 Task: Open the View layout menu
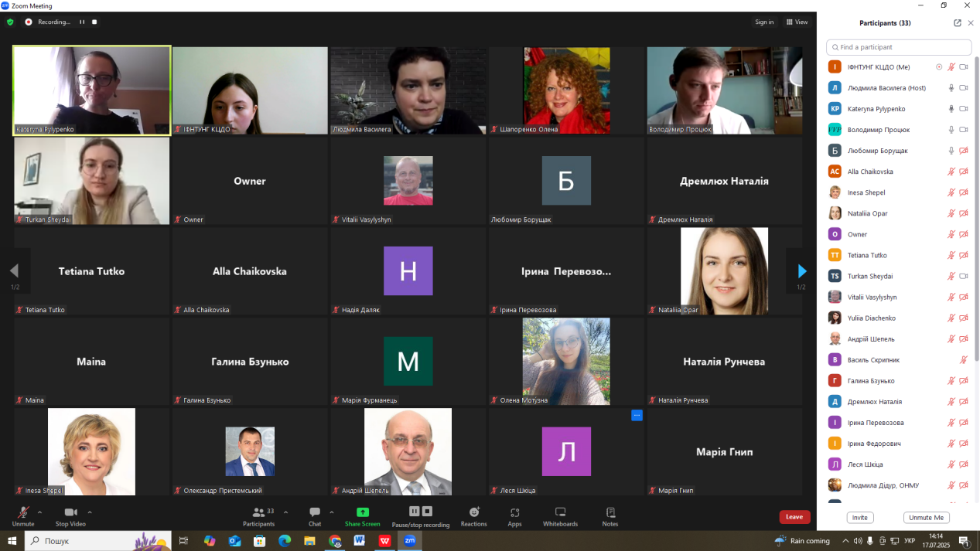[797, 22]
